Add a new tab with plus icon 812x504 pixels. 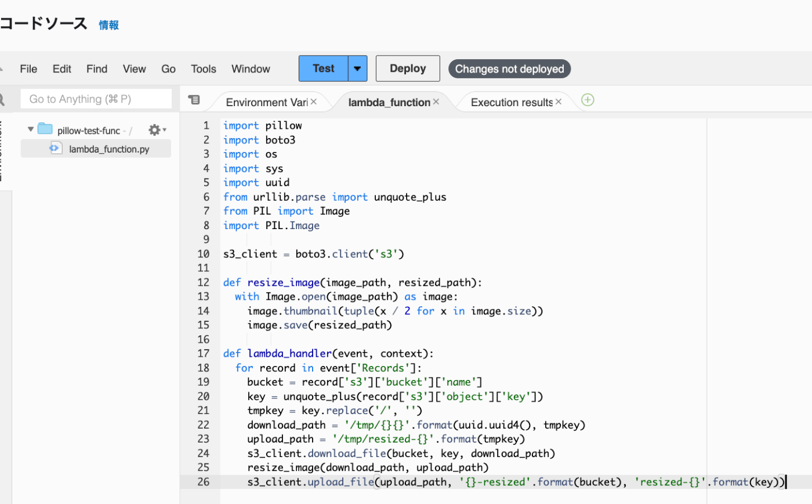tap(588, 100)
